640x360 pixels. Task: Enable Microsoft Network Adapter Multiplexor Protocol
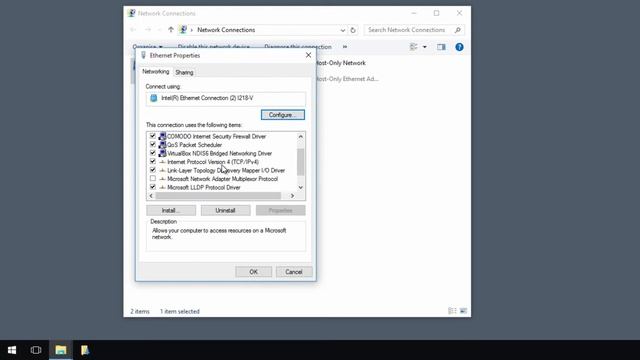tap(153, 179)
